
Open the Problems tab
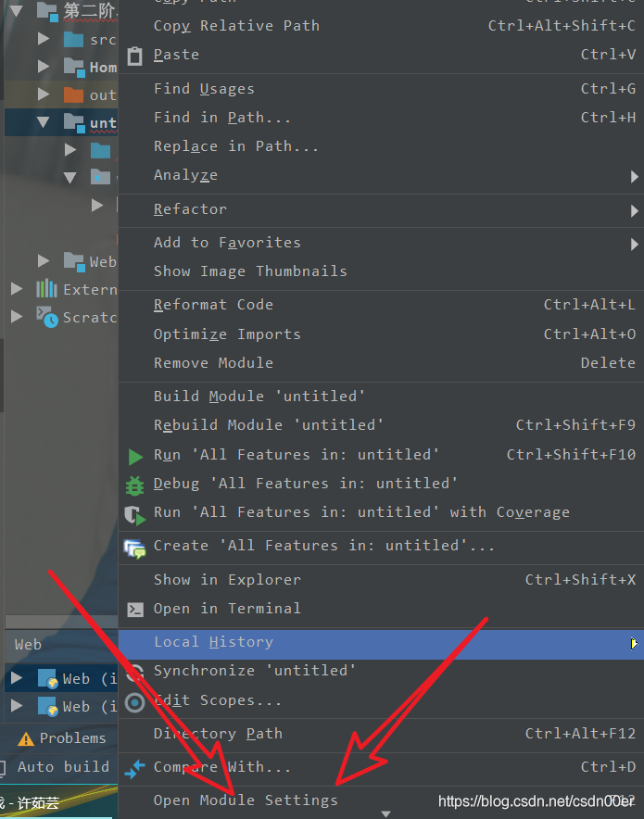pyautogui.click(x=62, y=738)
